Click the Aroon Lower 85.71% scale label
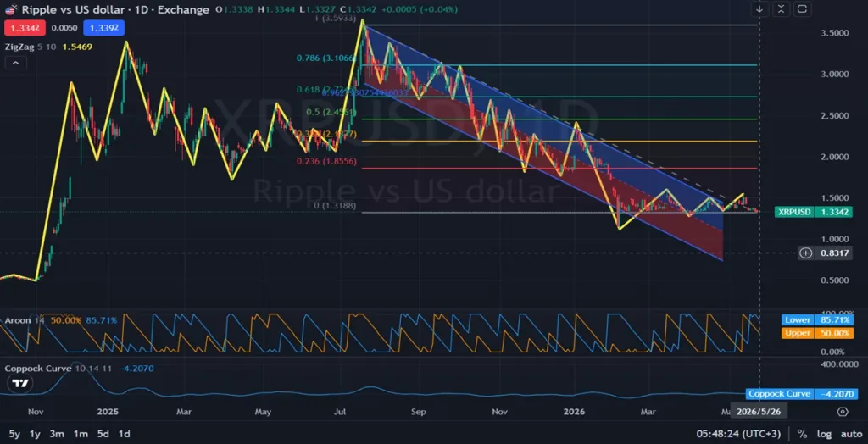The width and height of the screenshot is (868, 444). click(816, 320)
